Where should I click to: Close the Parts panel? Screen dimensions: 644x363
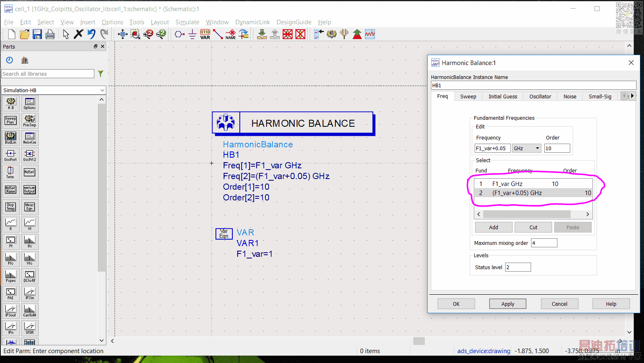(103, 47)
